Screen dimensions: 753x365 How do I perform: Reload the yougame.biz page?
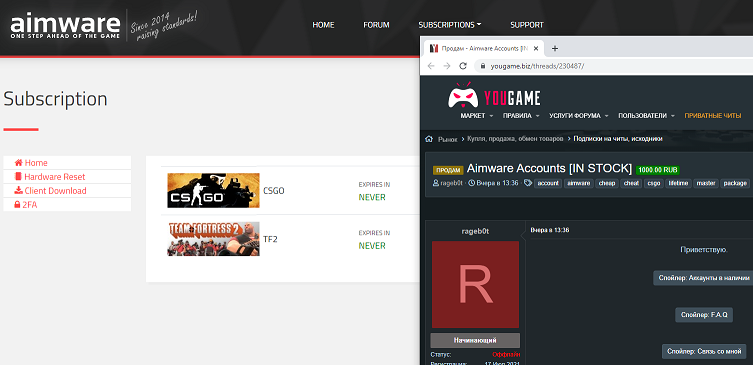[463, 66]
